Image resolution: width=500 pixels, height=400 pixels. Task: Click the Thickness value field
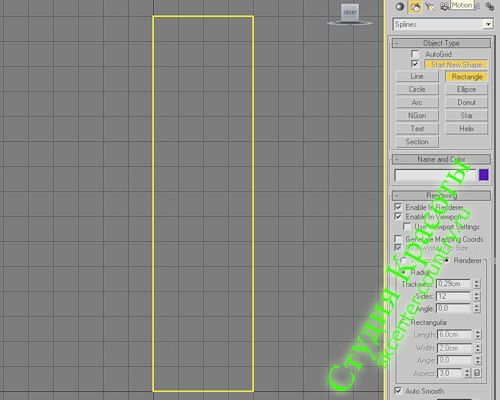pyautogui.click(x=453, y=284)
